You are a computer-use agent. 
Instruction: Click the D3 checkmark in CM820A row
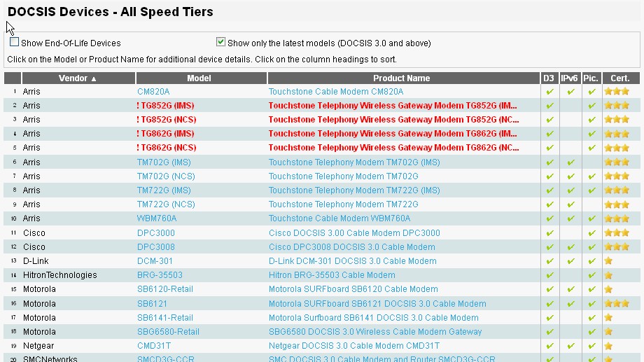point(549,92)
